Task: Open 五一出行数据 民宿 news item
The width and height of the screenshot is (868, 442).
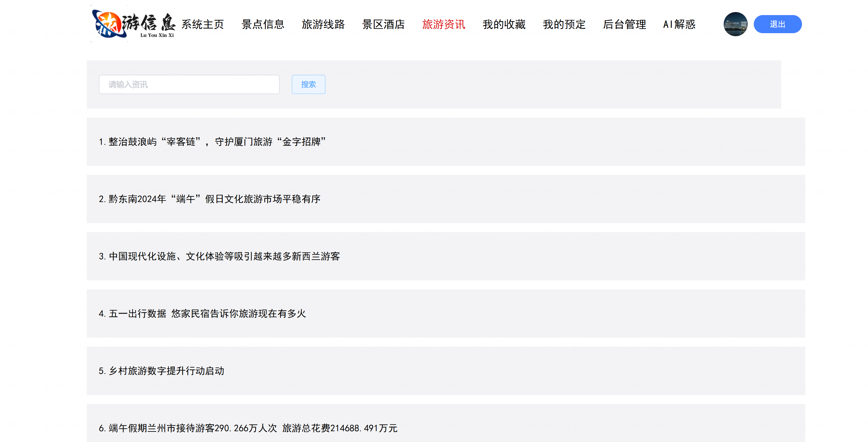Action: click(202, 314)
